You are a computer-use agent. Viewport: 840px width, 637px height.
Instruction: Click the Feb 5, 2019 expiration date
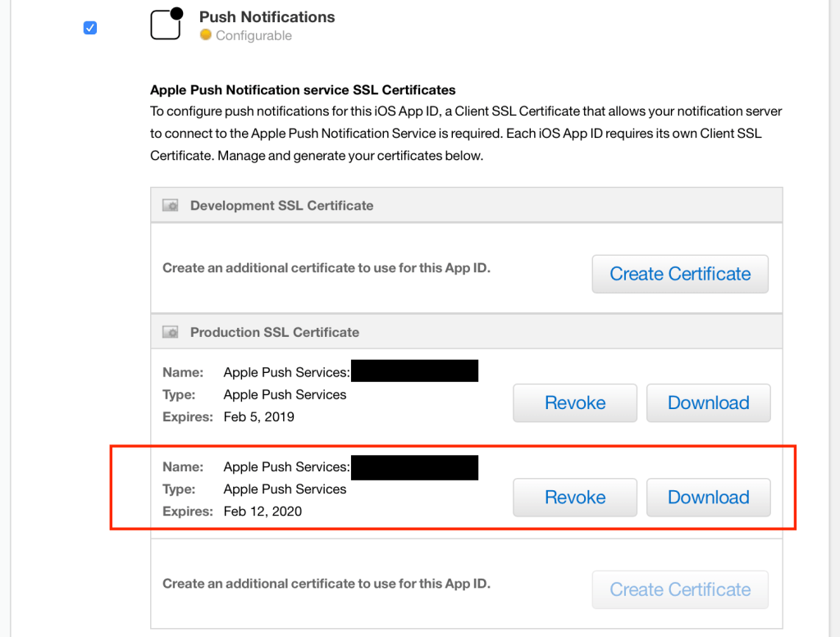click(258, 416)
